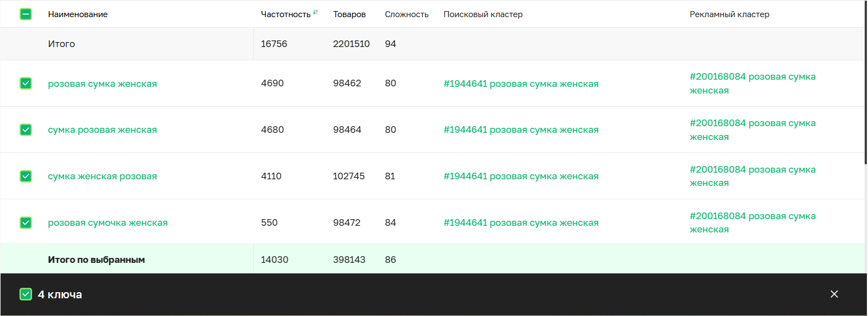Click the Сложность column header

coord(407,14)
